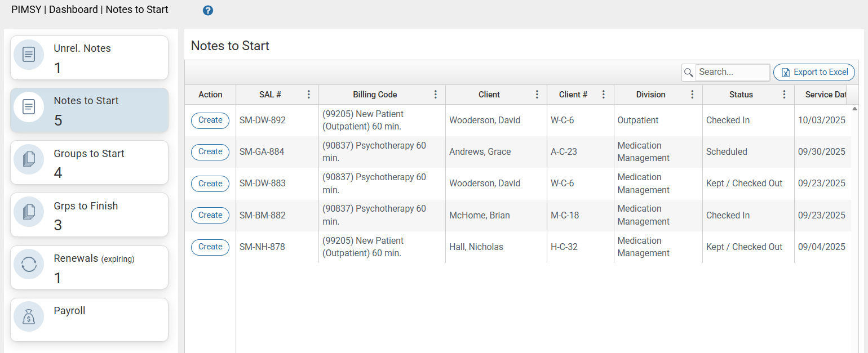Click Export to Excel
The height and width of the screenshot is (353, 868).
coord(814,72)
